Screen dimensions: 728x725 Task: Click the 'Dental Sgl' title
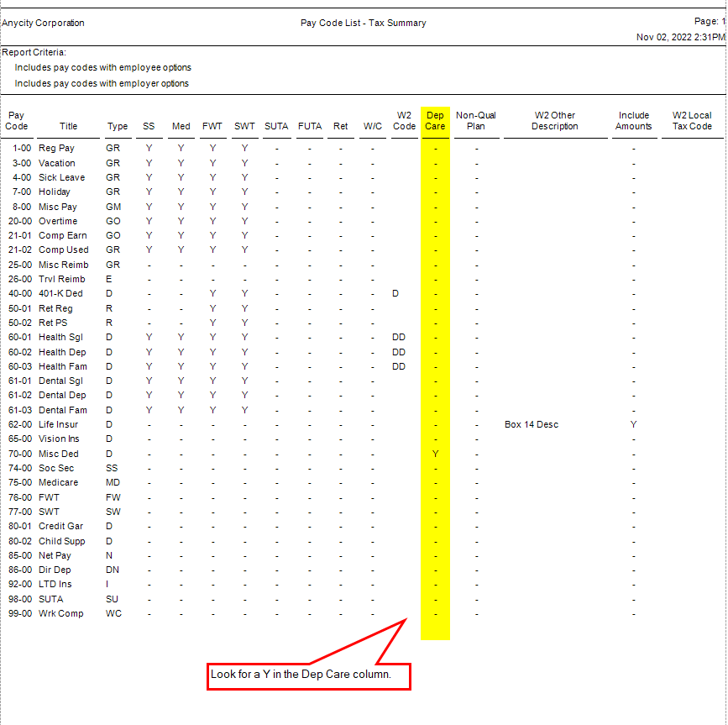click(60, 381)
